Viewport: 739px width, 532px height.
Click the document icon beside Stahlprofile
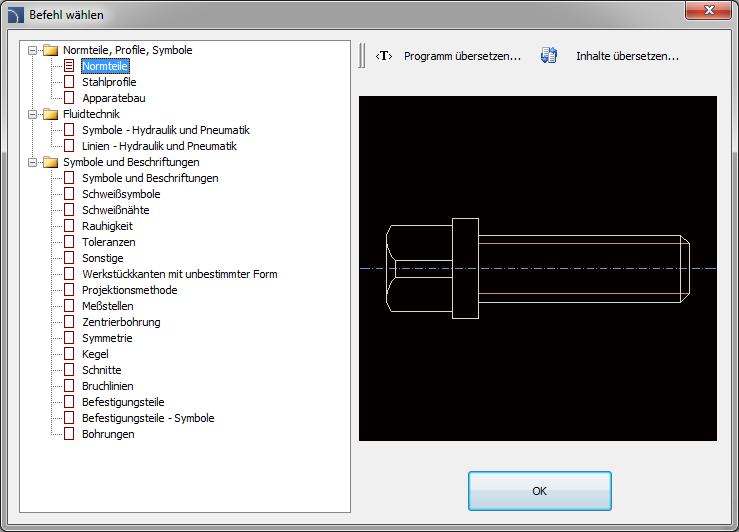click(x=69, y=82)
